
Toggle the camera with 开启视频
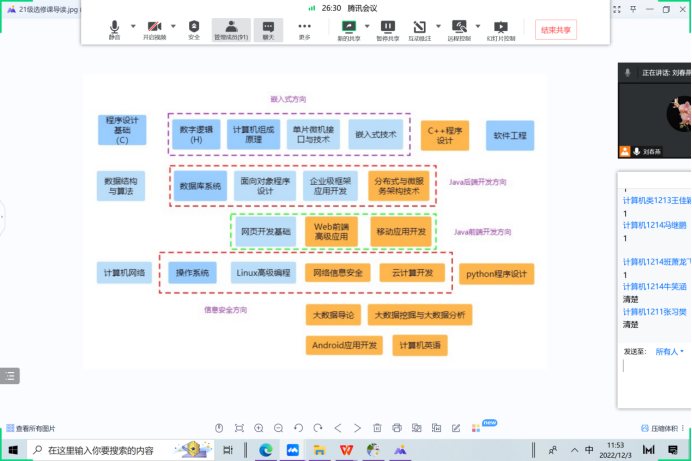click(153, 28)
